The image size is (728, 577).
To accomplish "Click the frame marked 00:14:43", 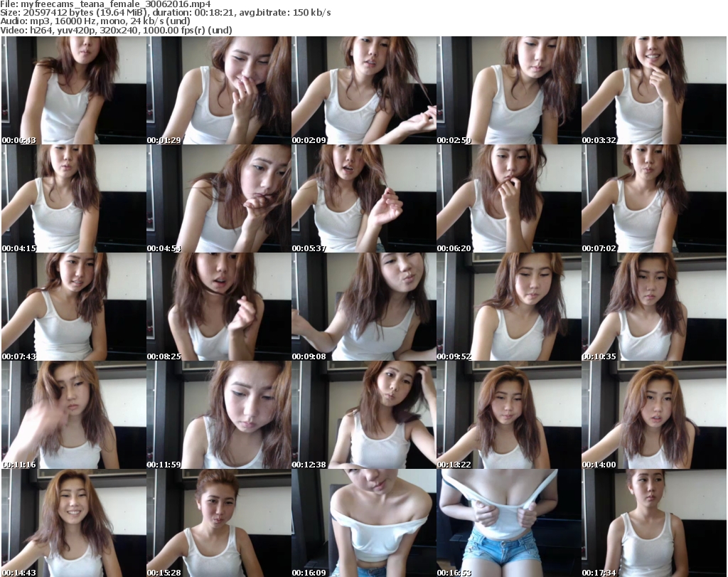I will [73, 523].
